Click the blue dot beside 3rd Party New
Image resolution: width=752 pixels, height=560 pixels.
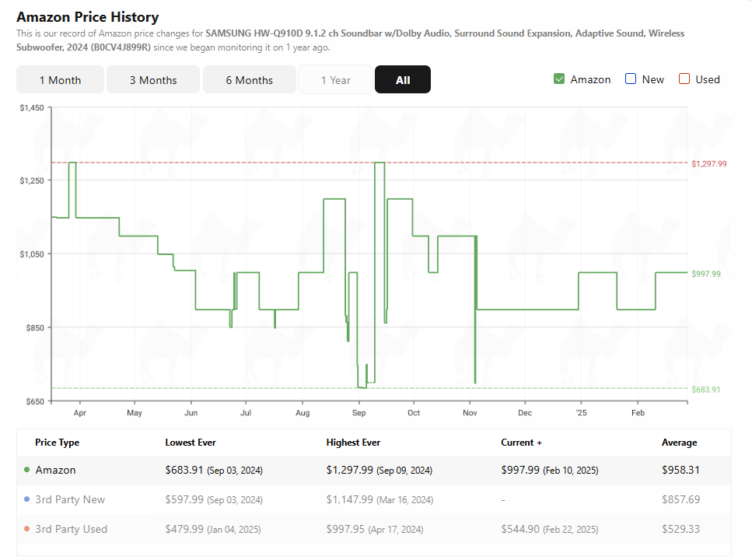pos(27,499)
